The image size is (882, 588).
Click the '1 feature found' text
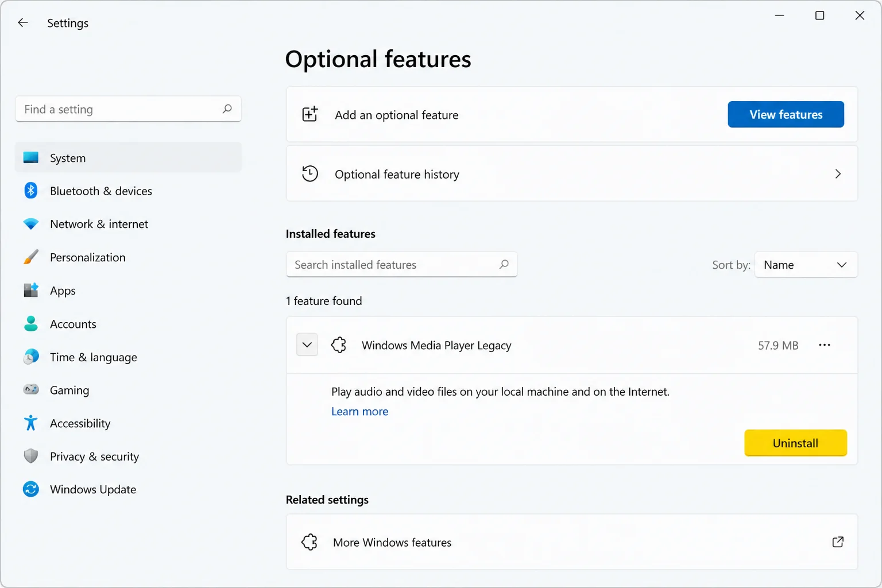(x=324, y=301)
